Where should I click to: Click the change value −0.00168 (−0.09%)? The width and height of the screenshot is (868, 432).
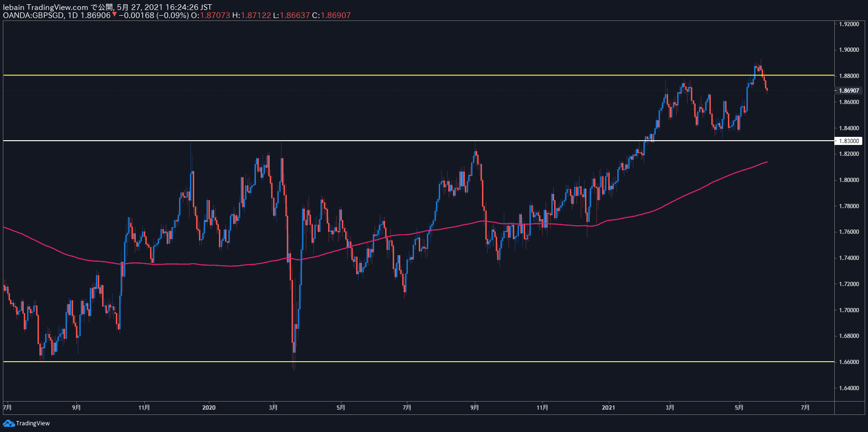tap(153, 15)
